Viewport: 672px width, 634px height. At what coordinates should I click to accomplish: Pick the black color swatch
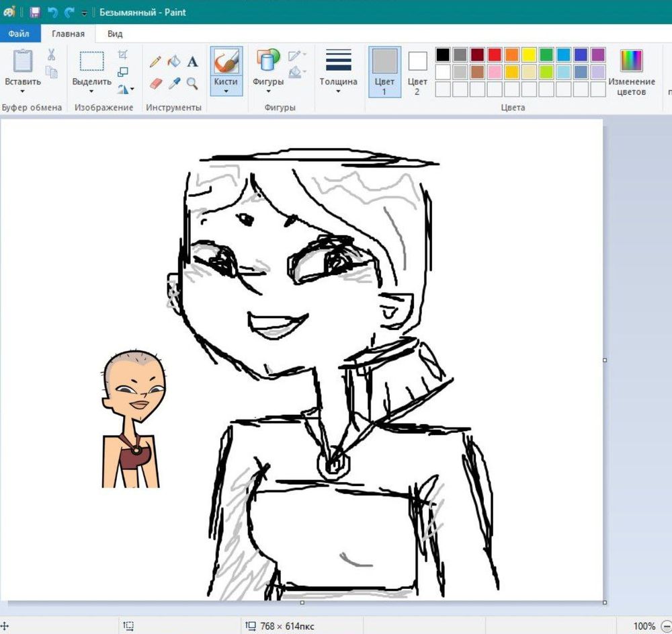(443, 54)
